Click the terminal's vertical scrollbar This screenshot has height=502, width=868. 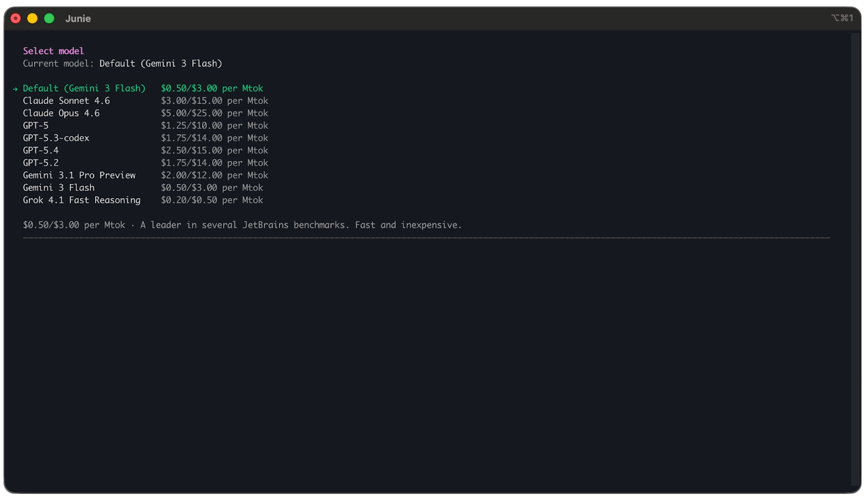point(855,259)
